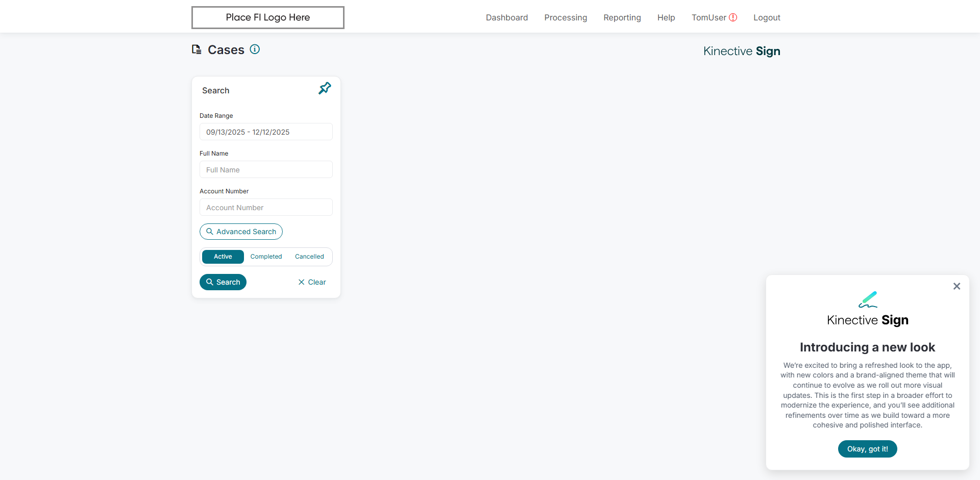Image resolution: width=980 pixels, height=480 pixels.
Task: Select the Completed status filter
Action: coord(266,257)
